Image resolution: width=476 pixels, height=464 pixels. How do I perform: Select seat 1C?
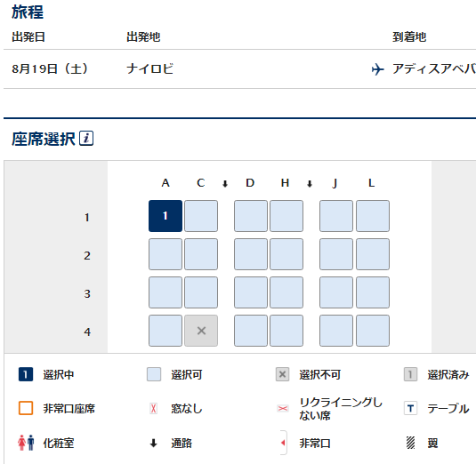[x=201, y=216]
